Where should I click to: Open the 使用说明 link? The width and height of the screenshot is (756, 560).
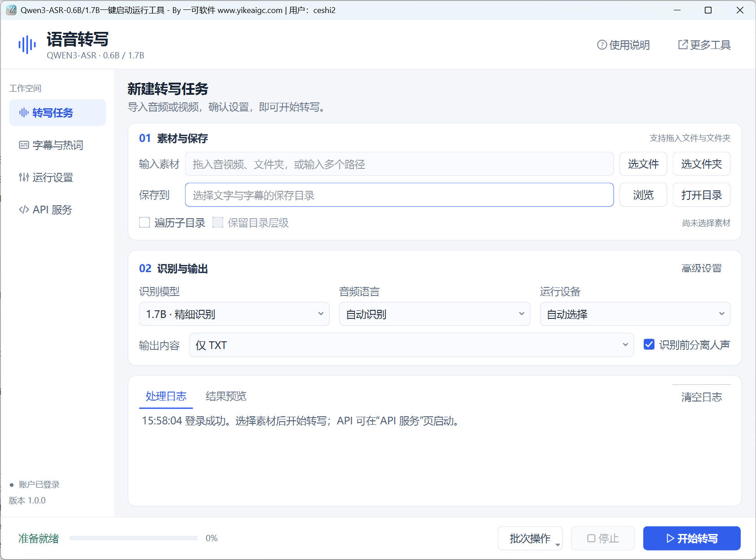623,45
